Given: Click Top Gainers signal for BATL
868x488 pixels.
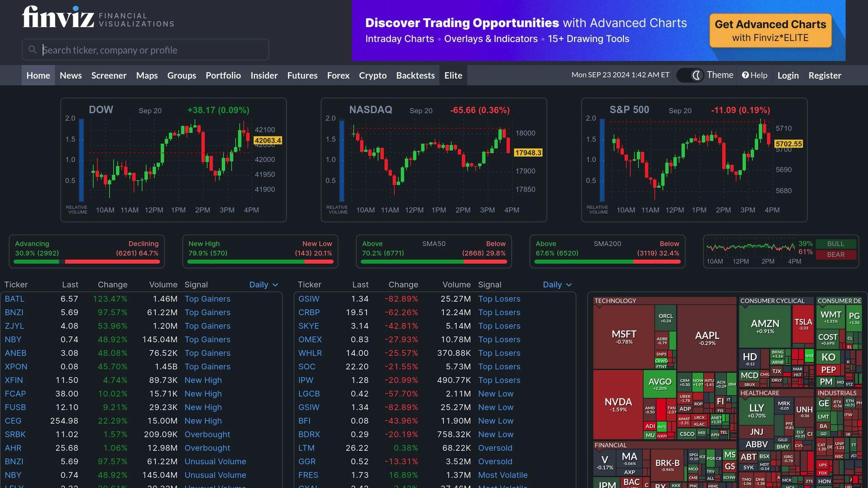Looking at the screenshot, I should pyautogui.click(x=207, y=299).
